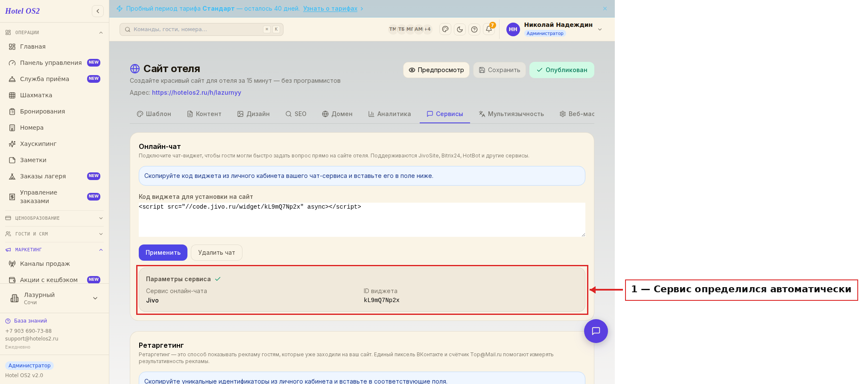Open the Лазурный hotel selector dropdown

tap(54, 298)
